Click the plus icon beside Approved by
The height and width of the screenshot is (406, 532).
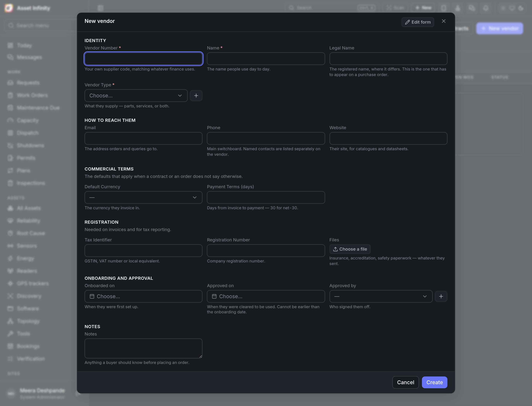(441, 296)
